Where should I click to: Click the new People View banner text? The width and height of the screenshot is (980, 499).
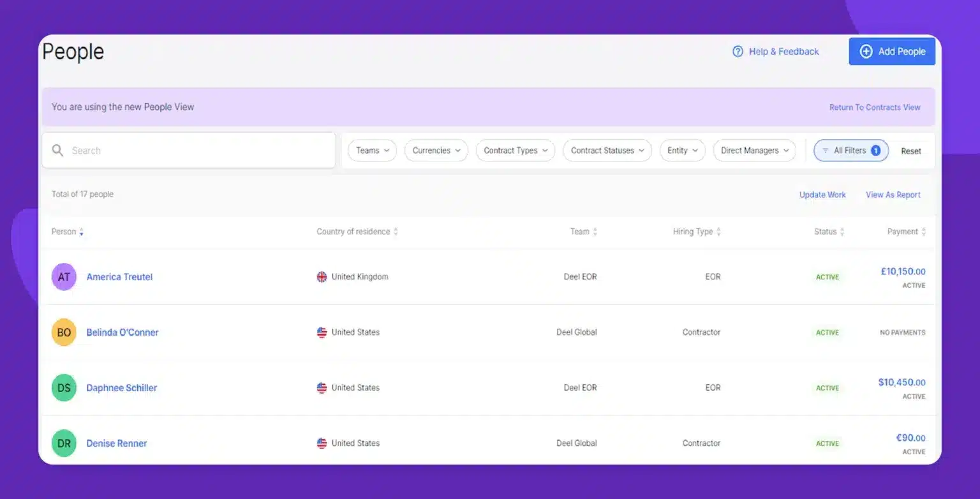(122, 107)
